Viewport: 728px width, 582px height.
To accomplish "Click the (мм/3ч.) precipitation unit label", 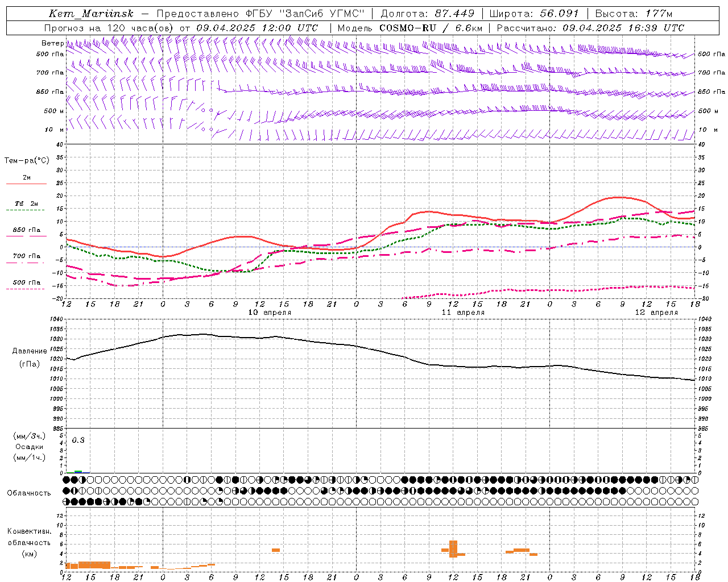I will pyautogui.click(x=29, y=436).
